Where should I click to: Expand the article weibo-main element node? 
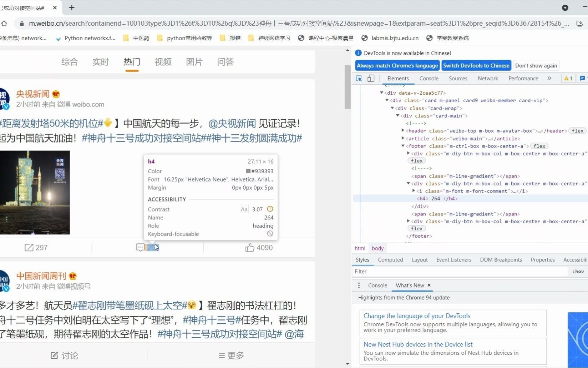[x=403, y=138]
